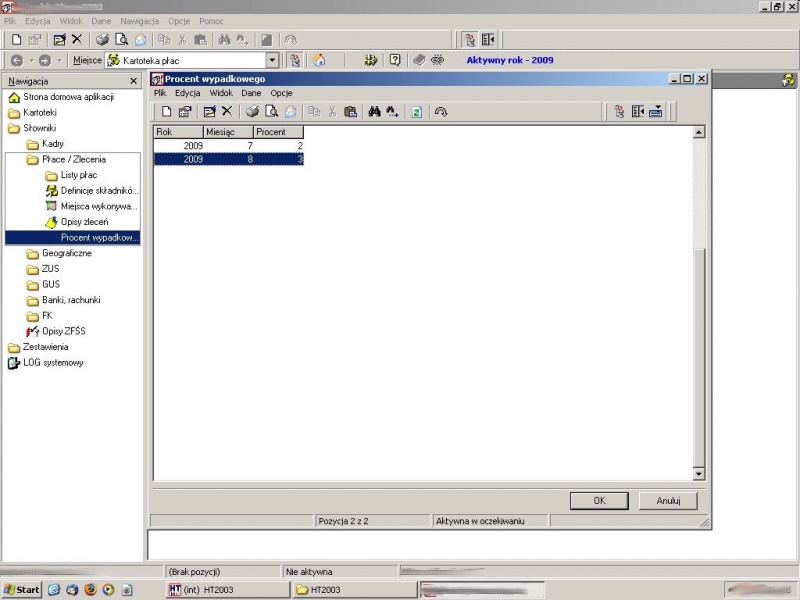The image size is (800, 600).
Task: Click chain link icon next to book icon
Action: (438, 60)
